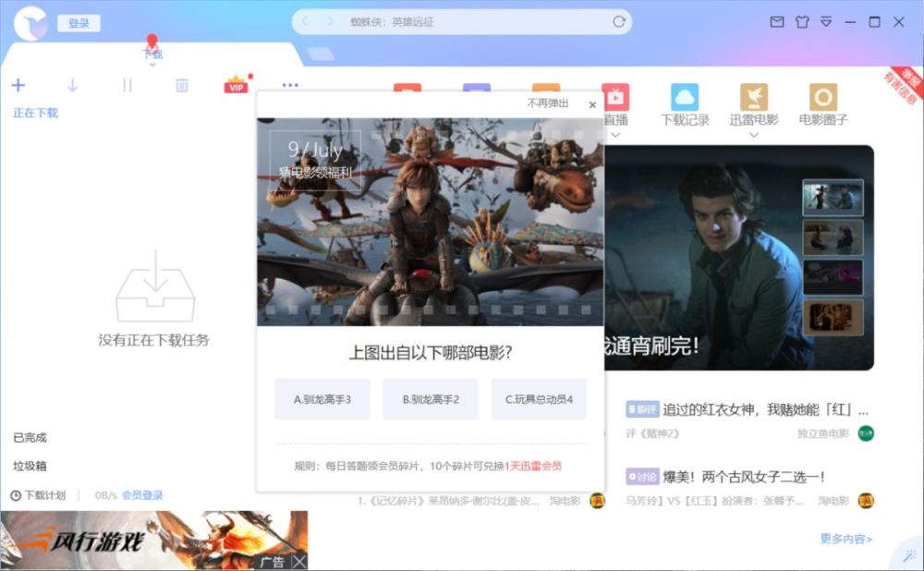Click the 登录 login button
The image size is (924, 571).
pyautogui.click(x=79, y=23)
